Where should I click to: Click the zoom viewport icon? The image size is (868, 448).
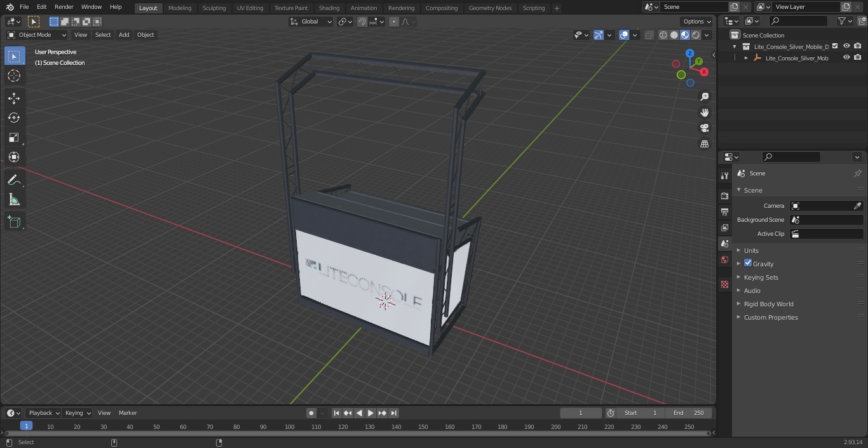(704, 97)
